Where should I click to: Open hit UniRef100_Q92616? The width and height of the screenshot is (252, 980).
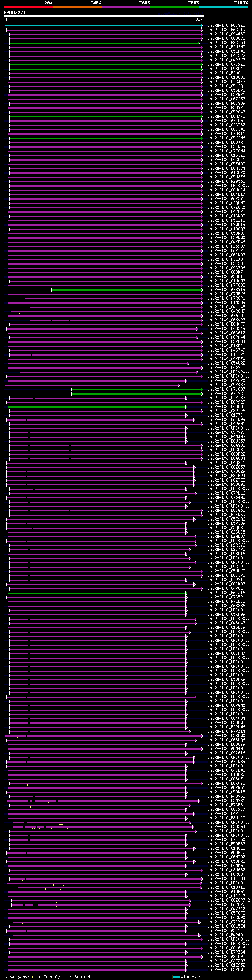[226, 753]
